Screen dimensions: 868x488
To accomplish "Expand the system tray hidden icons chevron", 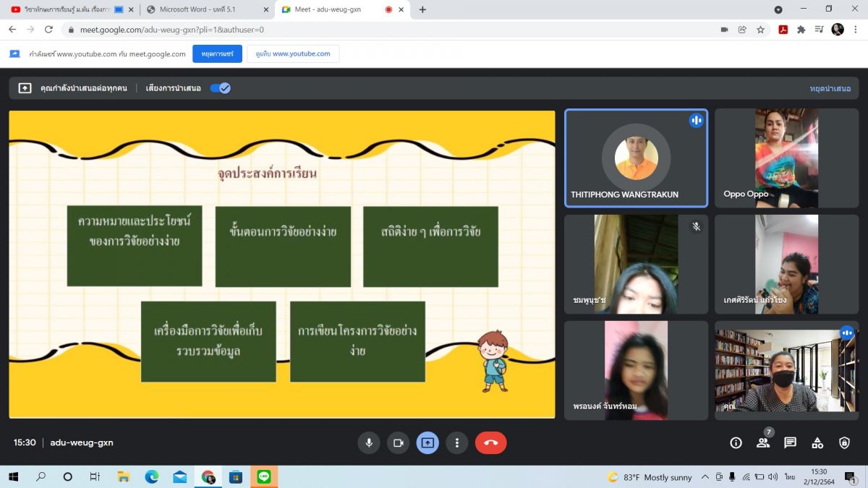I will 706,477.
